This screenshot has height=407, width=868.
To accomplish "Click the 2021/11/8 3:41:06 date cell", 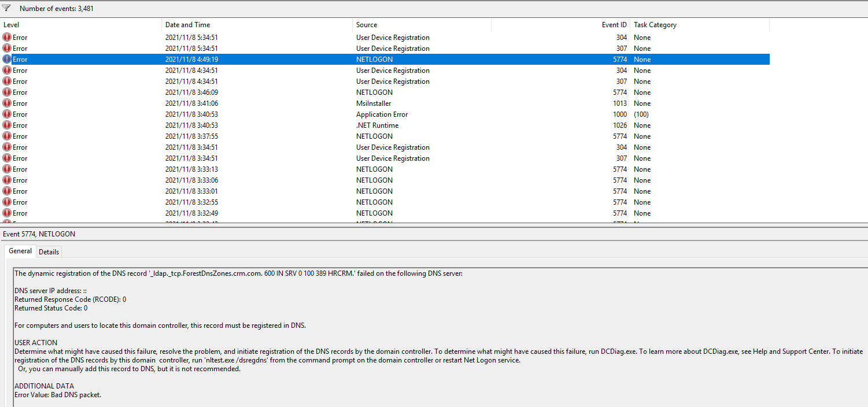I will coord(191,103).
